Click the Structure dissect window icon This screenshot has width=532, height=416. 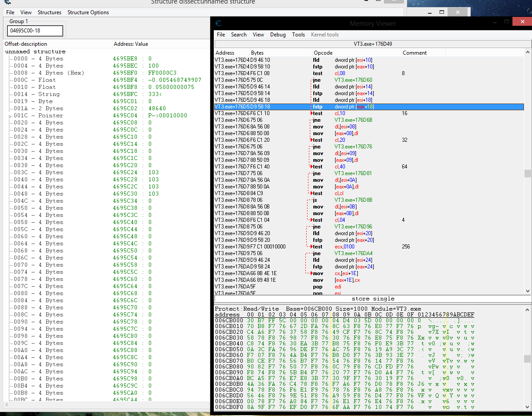click(x=8, y=2)
